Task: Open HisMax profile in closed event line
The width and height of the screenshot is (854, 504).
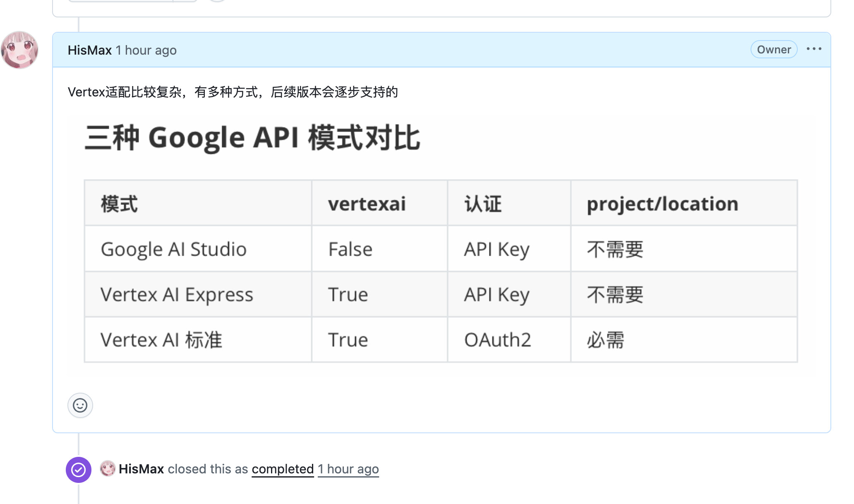Action: click(142, 469)
